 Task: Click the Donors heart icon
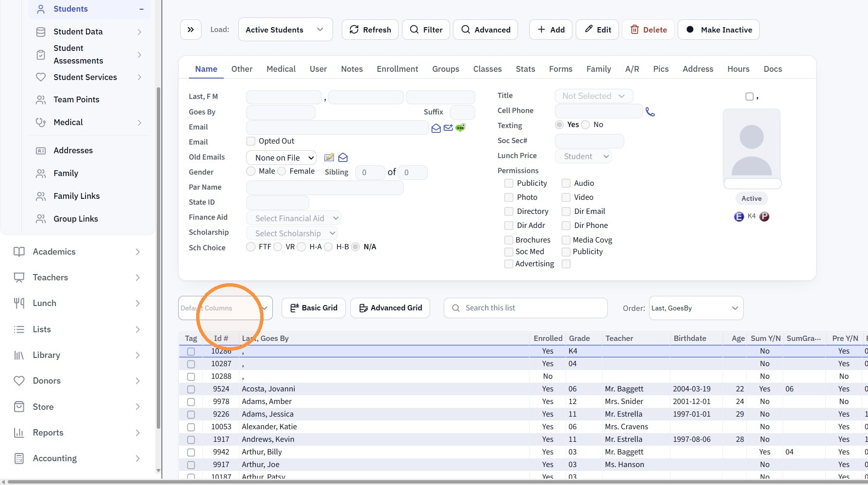(x=19, y=381)
